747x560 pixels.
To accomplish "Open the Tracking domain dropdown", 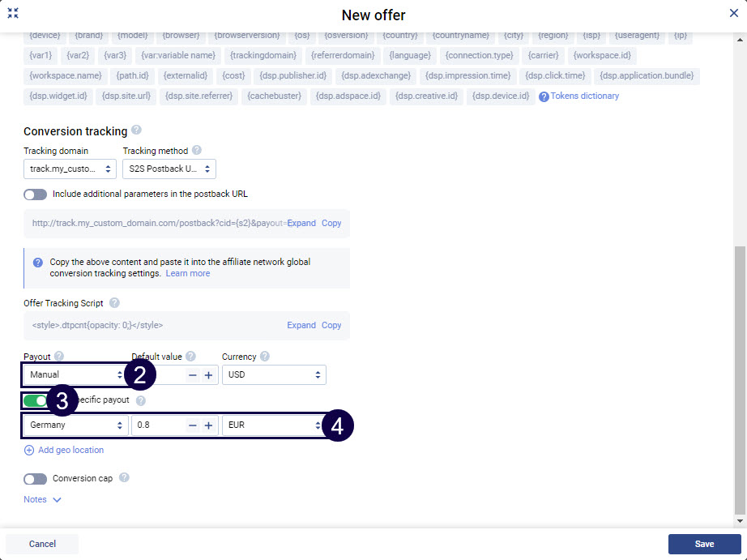I will point(70,169).
